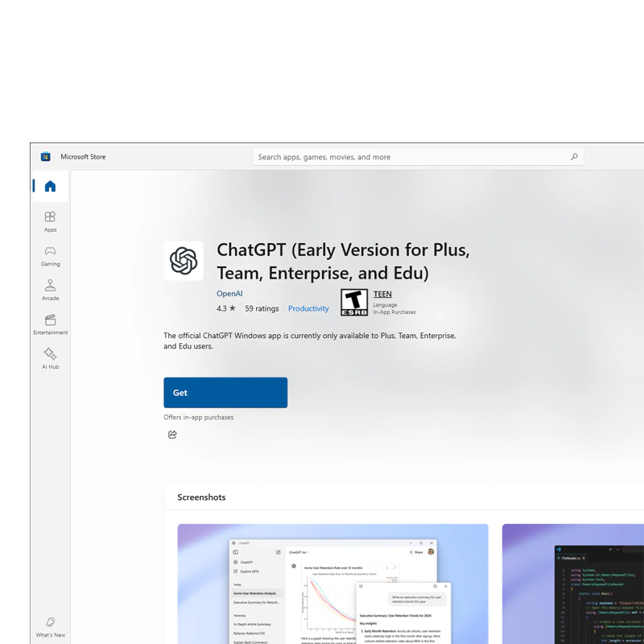644x644 pixels.
Task: Select the Home icon in sidebar
Action: [x=50, y=186]
